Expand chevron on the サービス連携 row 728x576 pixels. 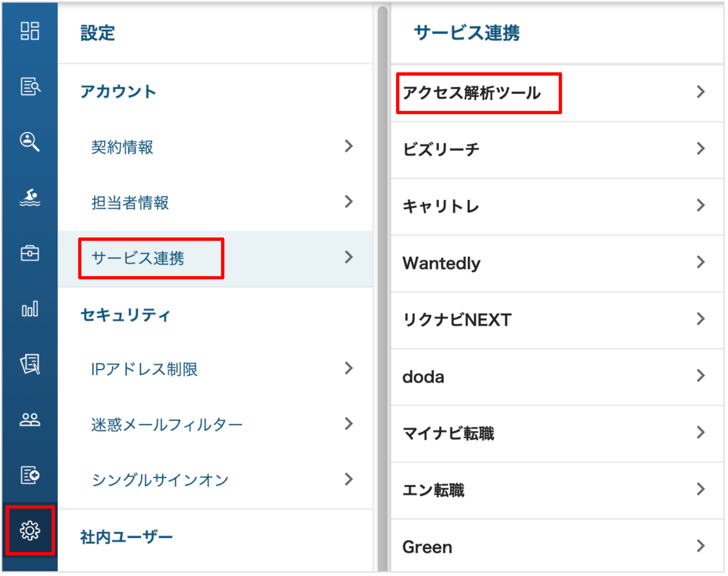click(348, 257)
